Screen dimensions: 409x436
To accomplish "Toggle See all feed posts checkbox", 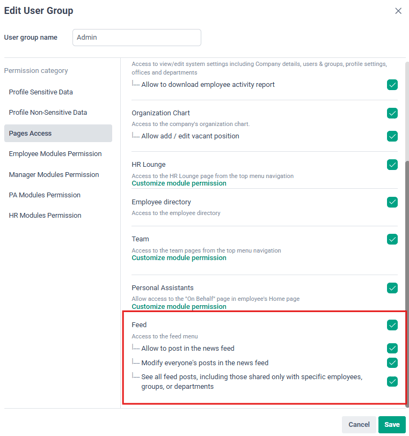I will [x=392, y=381].
